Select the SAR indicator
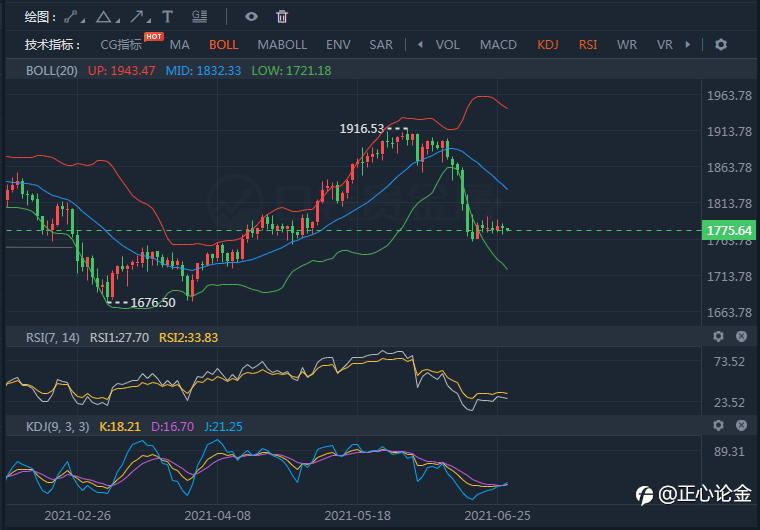This screenshot has height=530, width=760. [381, 45]
